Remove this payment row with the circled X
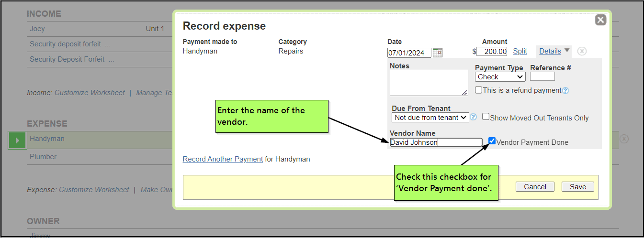The image size is (644, 238). point(581,51)
